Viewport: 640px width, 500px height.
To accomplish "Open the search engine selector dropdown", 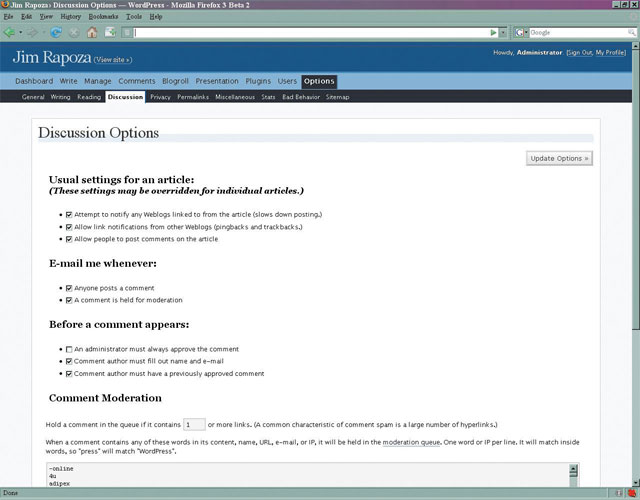I will click(x=526, y=33).
